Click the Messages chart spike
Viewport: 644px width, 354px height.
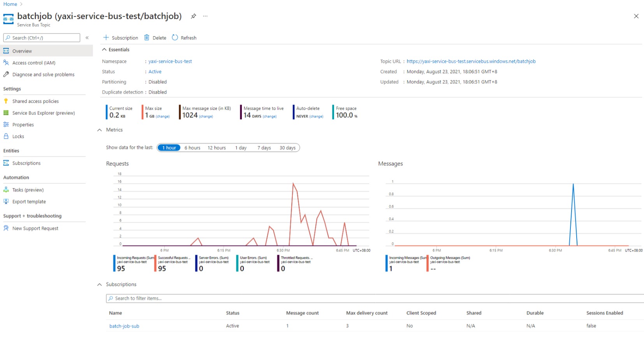[573, 214]
